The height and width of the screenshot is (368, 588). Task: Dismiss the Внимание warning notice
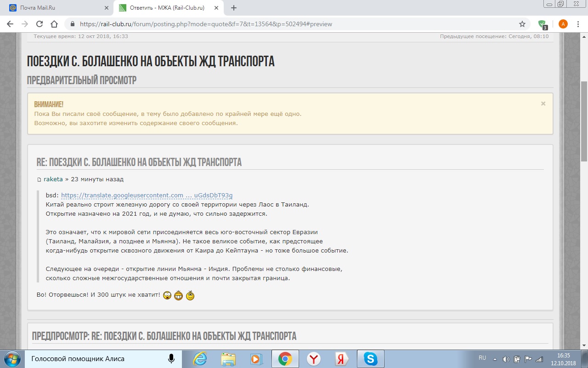pos(543,103)
